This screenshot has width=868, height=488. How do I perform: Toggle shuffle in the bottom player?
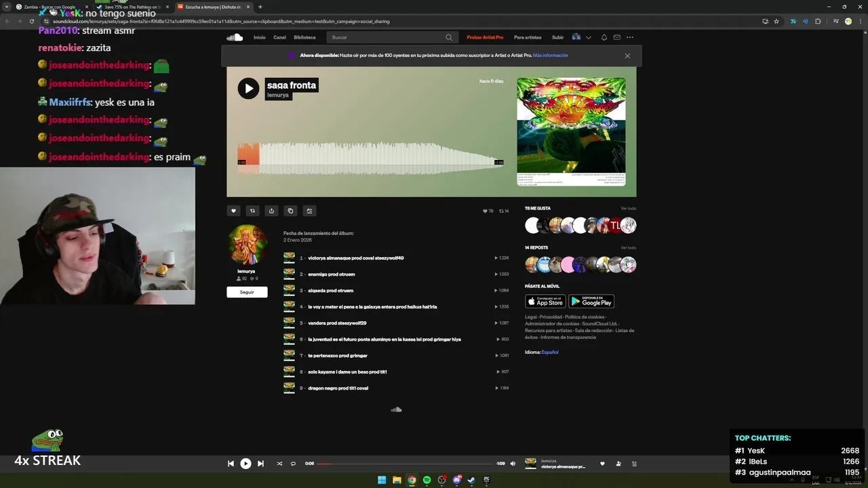pyautogui.click(x=279, y=464)
